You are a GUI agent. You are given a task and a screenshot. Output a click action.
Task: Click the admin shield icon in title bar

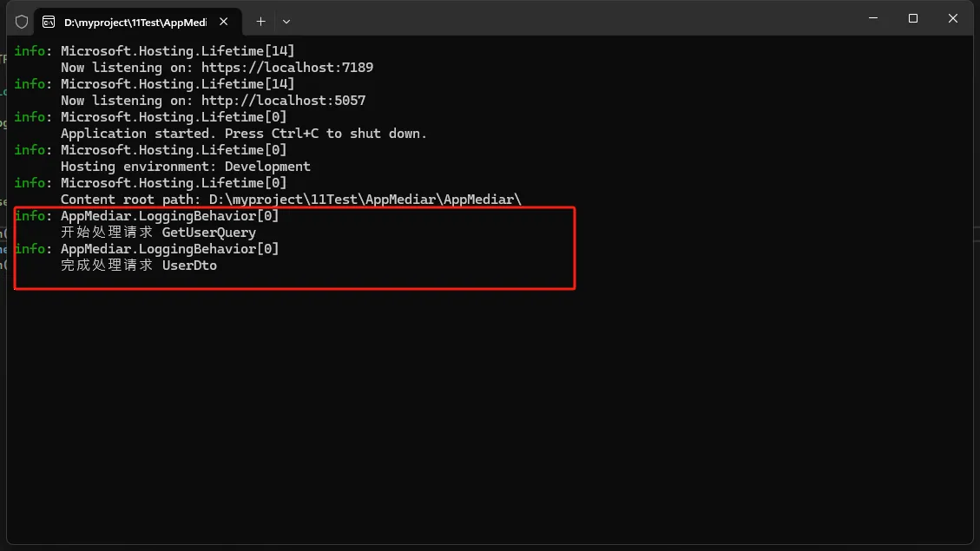[x=22, y=21]
